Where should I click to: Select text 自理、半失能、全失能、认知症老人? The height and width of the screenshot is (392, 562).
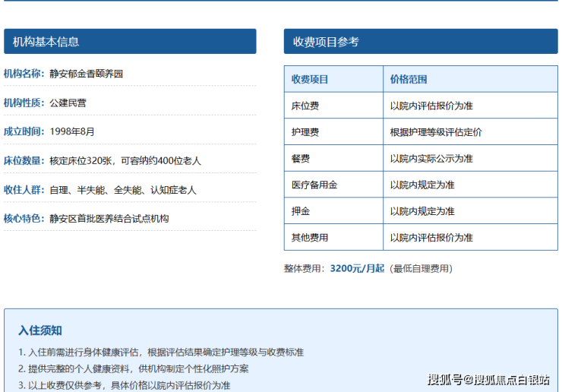pyautogui.click(x=123, y=190)
